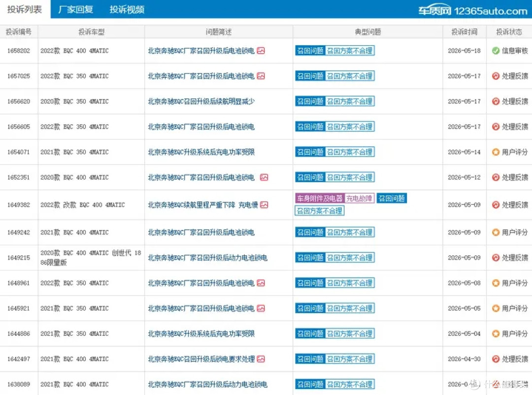Open image icon for complaint 1642497
The height and width of the screenshot is (395, 532).
(x=261, y=359)
